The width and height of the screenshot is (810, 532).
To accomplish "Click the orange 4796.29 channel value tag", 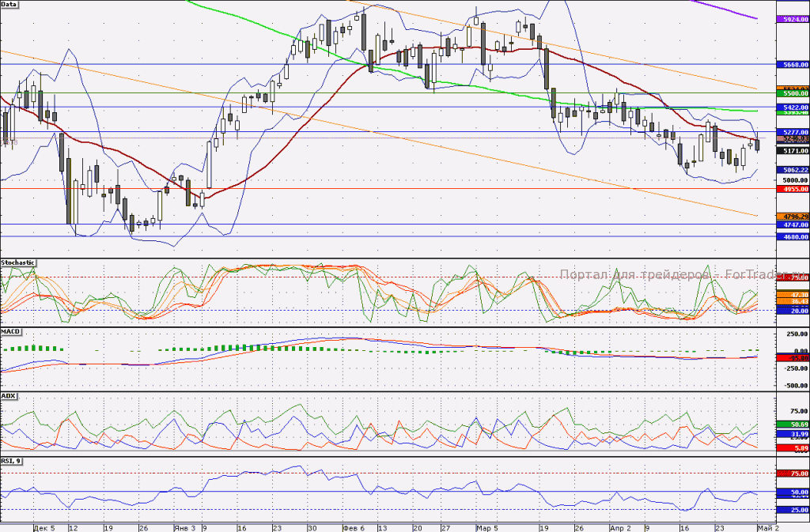I will (793, 217).
